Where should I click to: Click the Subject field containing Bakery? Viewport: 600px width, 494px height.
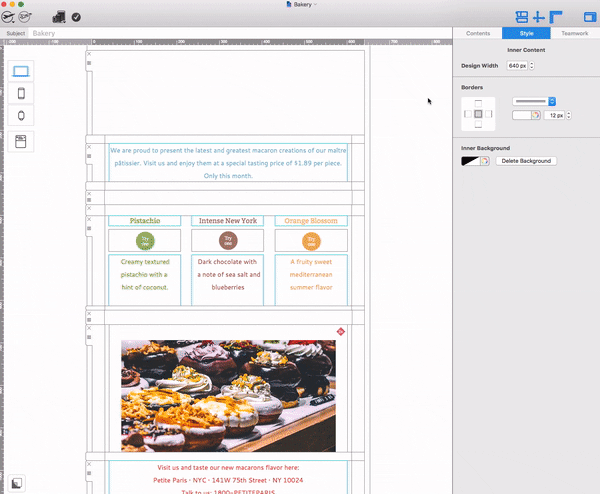(240, 33)
